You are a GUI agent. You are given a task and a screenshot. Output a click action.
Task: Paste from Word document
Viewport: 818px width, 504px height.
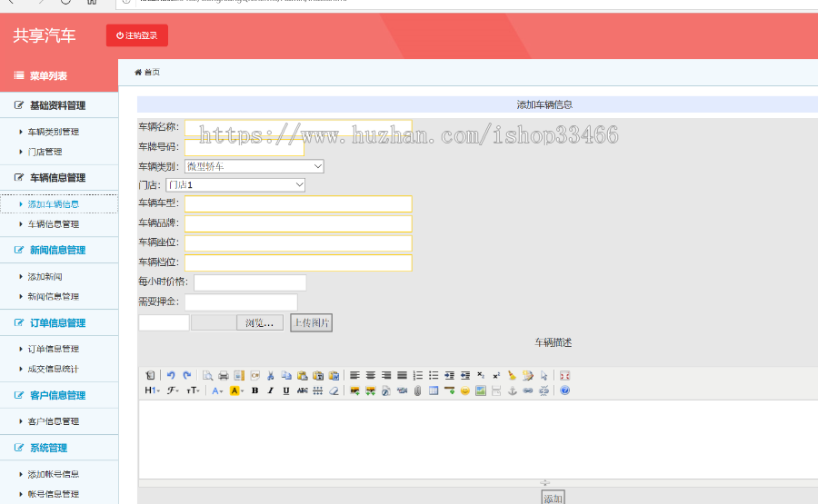334,375
